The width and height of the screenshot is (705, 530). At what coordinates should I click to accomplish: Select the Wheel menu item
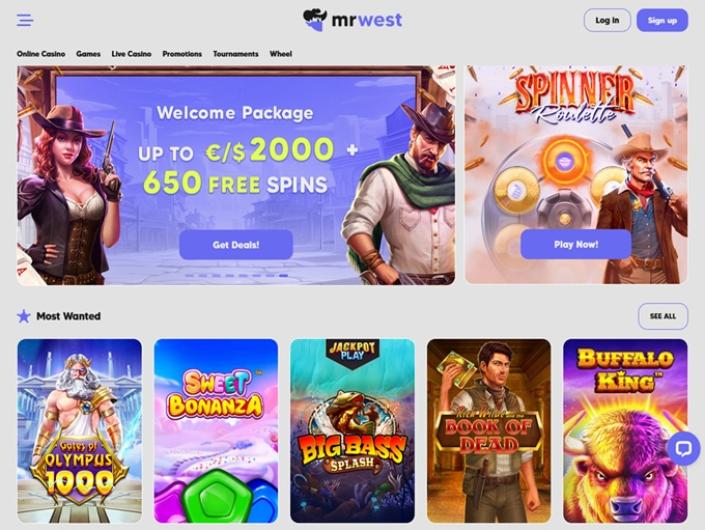tap(281, 53)
